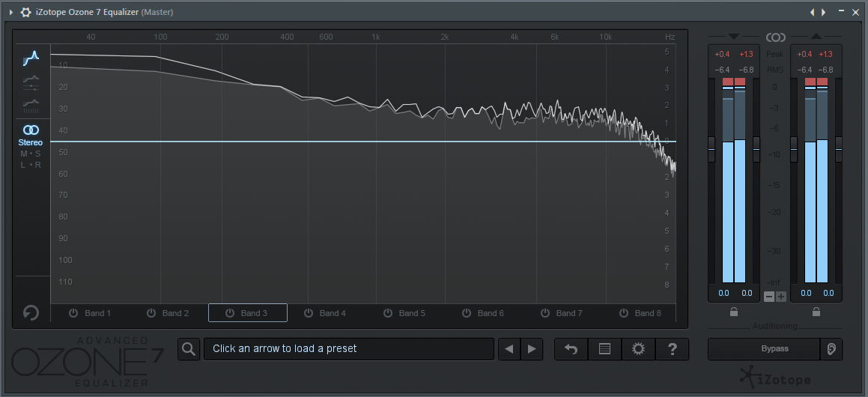Toggle Band 4 power button

309,313
